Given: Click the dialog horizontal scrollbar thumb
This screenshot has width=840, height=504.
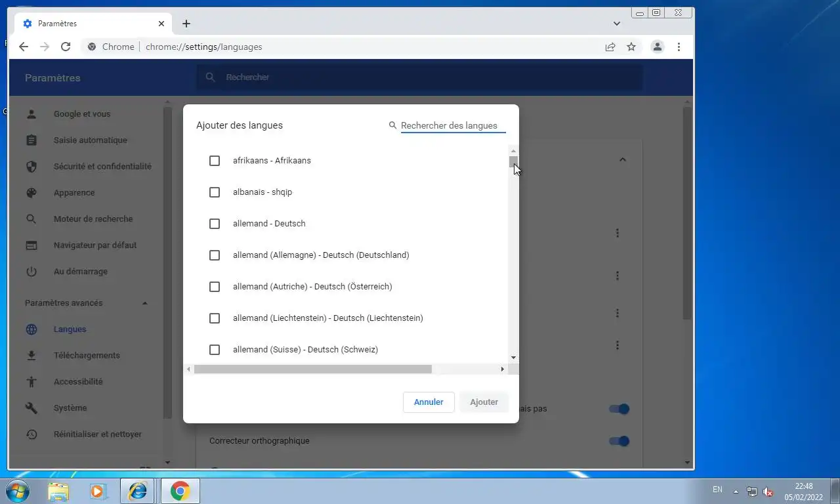Looking at the screenshot, I should (313, 369).
